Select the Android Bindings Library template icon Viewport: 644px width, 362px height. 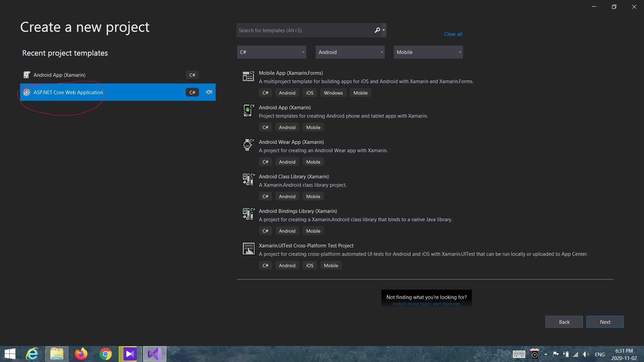tap(249, 214)
